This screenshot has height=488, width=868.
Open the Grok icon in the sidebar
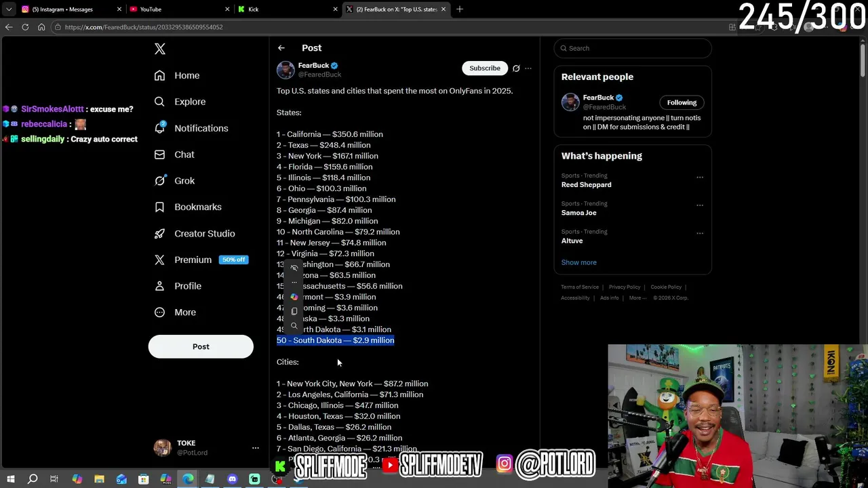click(x=159, y=180)
